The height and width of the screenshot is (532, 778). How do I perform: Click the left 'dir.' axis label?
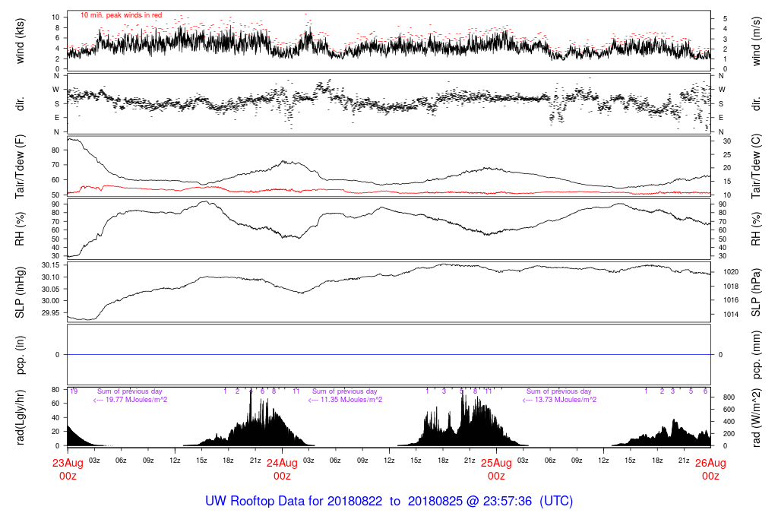[20, 104]
